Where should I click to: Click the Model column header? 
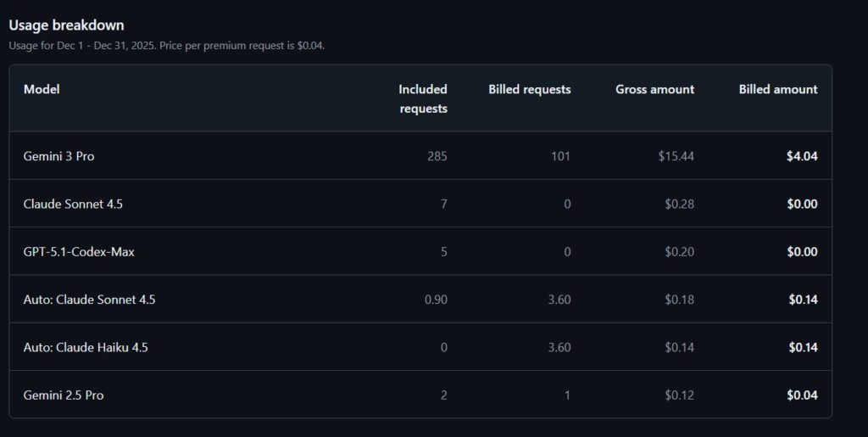click(42, 89)
